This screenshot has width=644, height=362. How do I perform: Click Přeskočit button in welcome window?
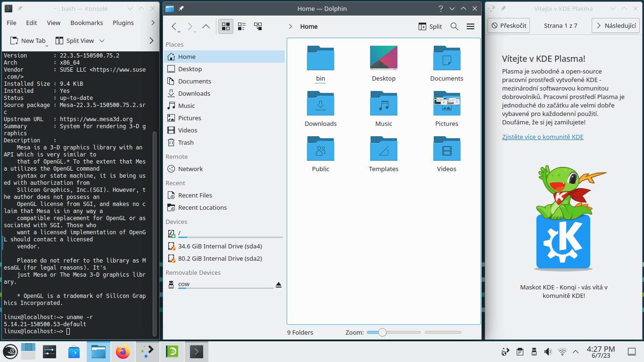[509, 25]
